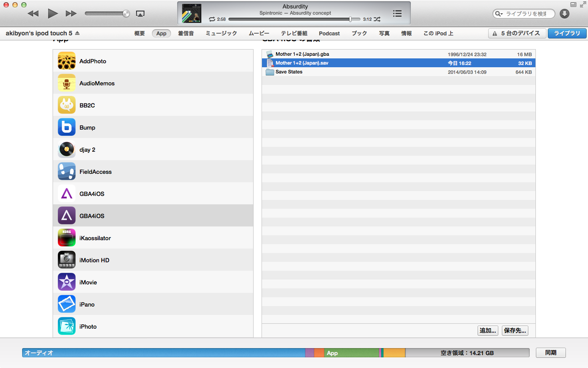
Task: Click the 1996/12/24 23:32 date cell
Action: tap(467, 54)
